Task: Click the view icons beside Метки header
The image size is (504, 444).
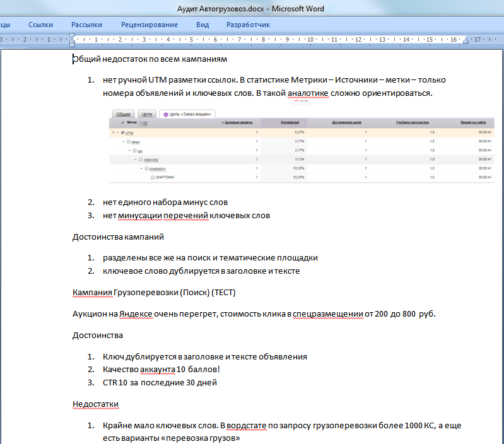Action: [x=143, y=124]
